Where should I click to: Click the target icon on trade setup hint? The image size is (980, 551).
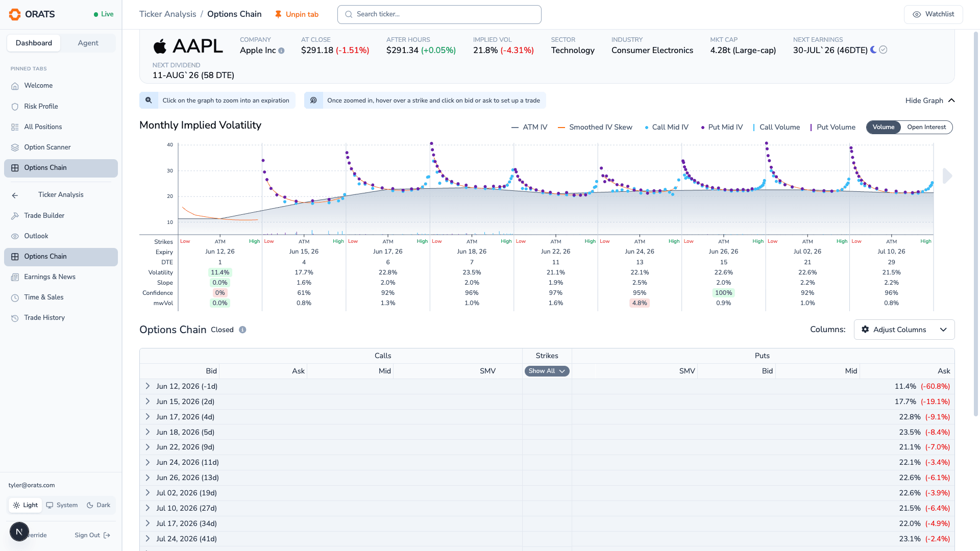tap(313, 100)
